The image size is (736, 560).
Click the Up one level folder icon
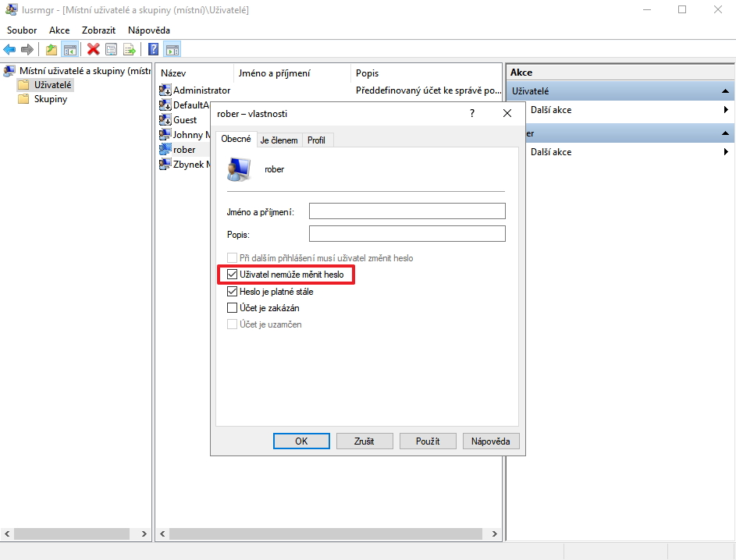[52, 49]
